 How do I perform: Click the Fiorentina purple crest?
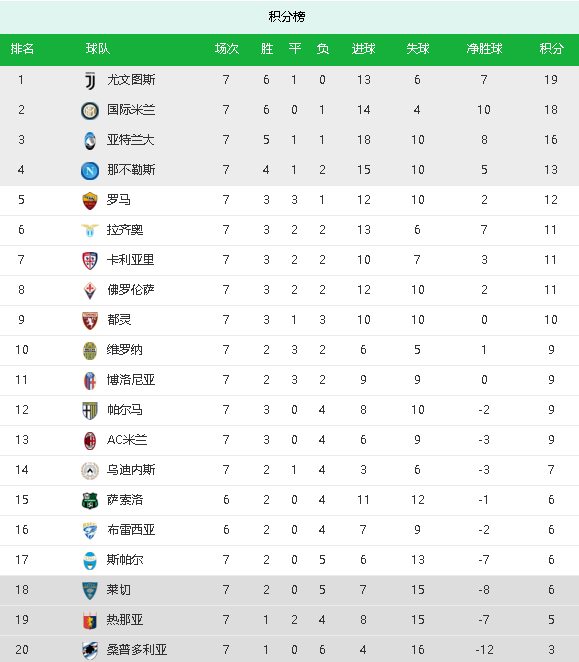(x=90, y=290)
